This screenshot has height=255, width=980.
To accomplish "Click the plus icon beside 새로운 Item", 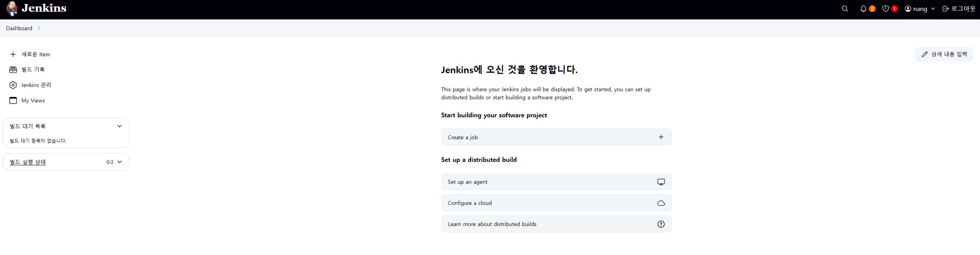I will click(x=13, y=55).
